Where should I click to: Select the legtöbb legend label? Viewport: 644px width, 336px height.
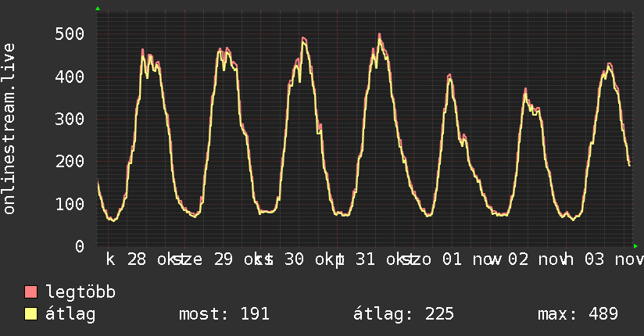coord(80,291)
